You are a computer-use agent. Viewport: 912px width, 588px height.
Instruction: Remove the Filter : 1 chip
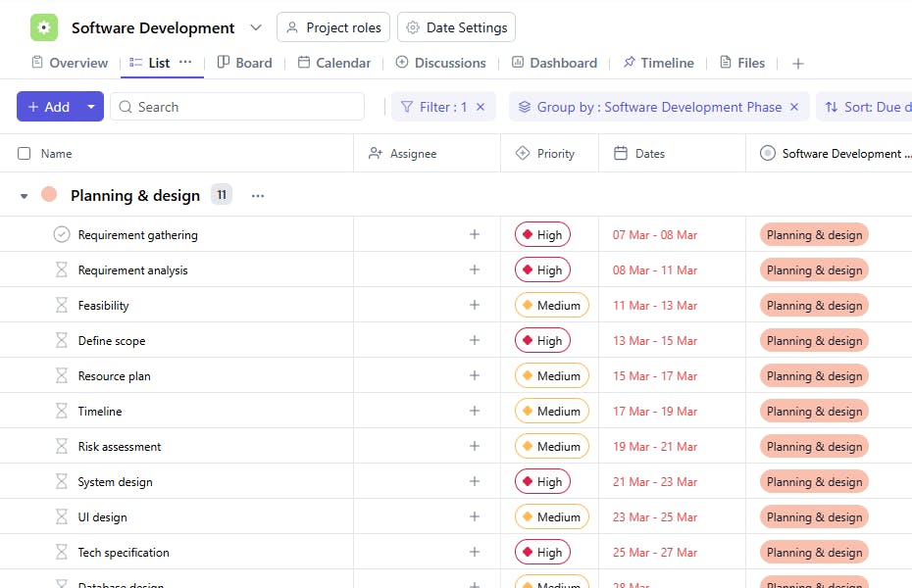481,107
